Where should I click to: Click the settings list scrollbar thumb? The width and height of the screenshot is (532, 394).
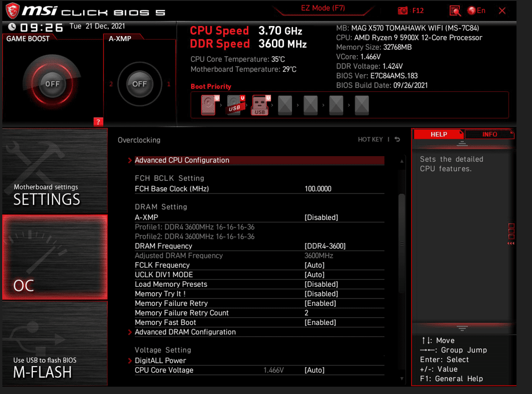(402, 243)
